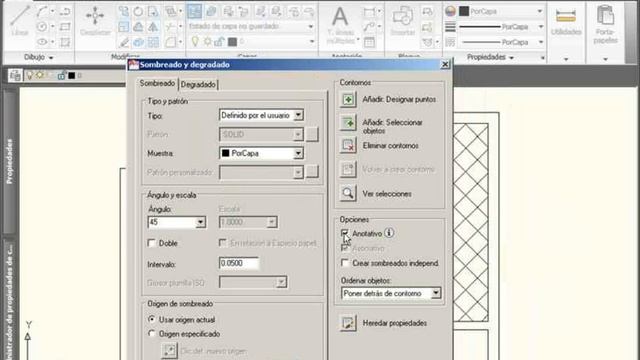Open the ribbon color PorCapa dropdown
Screen dimensions: 640x360
pos(540,11)
